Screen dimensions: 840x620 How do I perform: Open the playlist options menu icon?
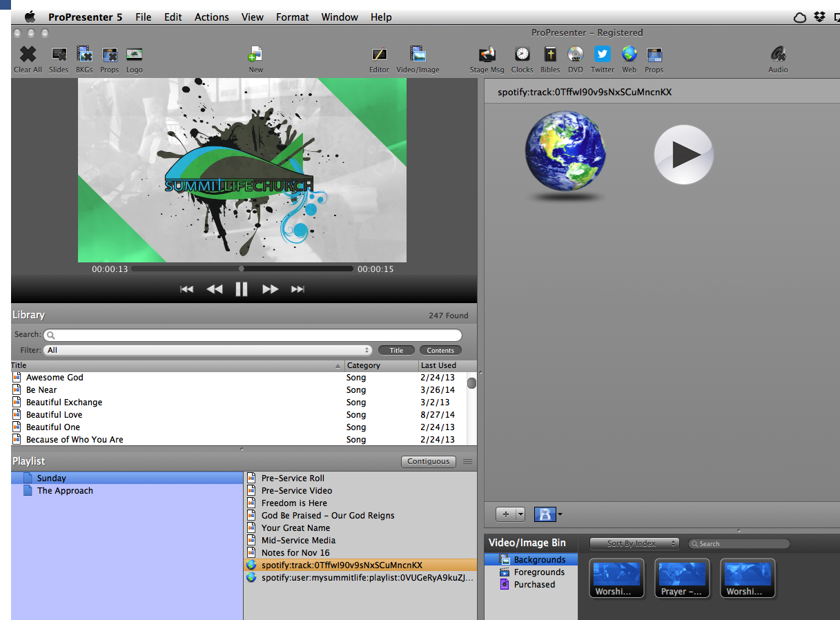coord(467,461)
